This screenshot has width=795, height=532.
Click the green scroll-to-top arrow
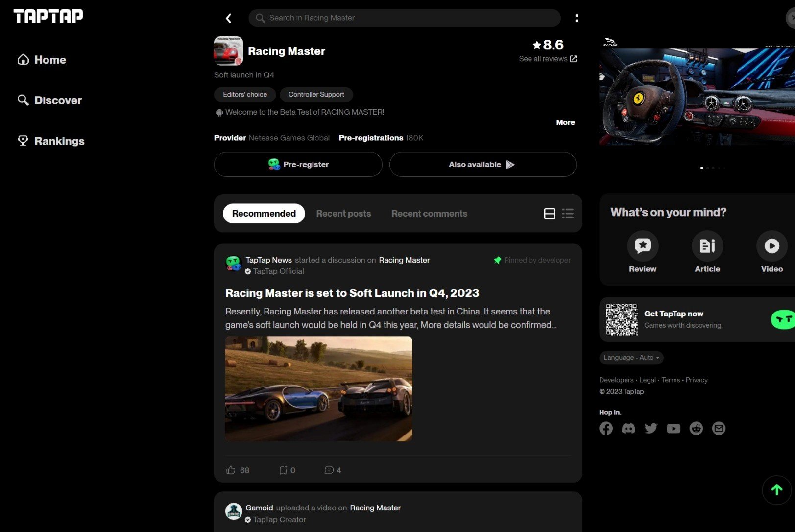tap(777, 490)
